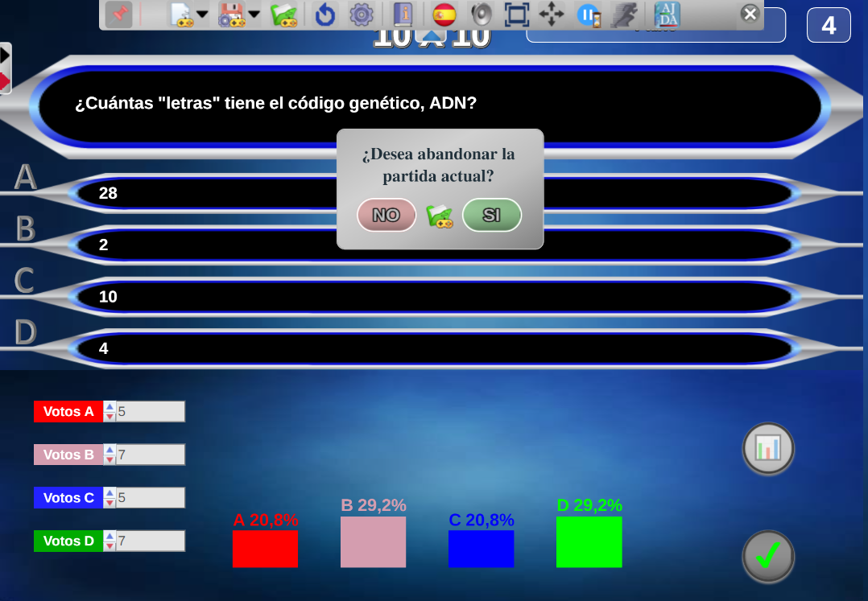The height and width of the screenshot is (601, 868).
Task: Increase Votos A with up arrow
Action: pyautogui.click(x=110, y=407)
